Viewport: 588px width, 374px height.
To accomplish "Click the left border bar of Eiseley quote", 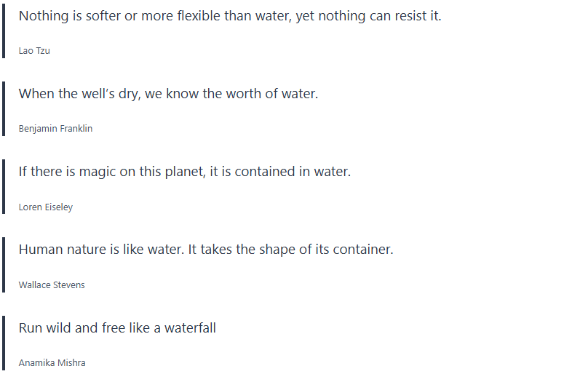I will [4, 188].
